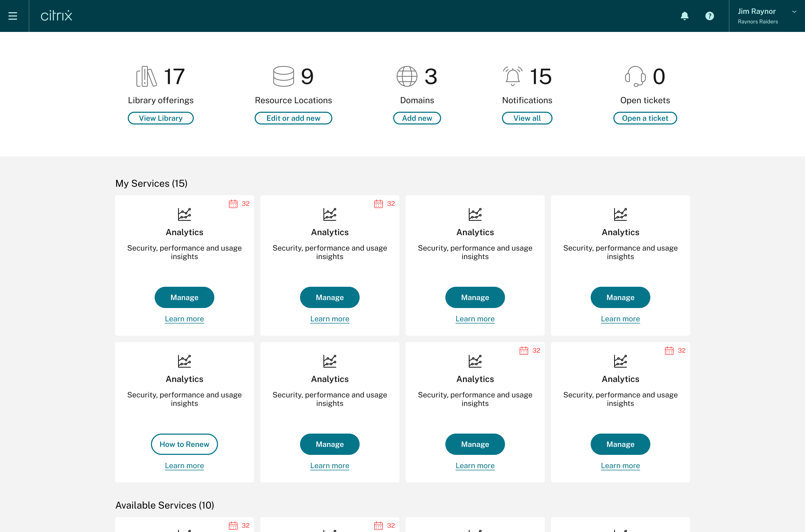Screen dimensions: 805x532
Task: Click View all under Notifications
Action: click(x=527, y=118)
